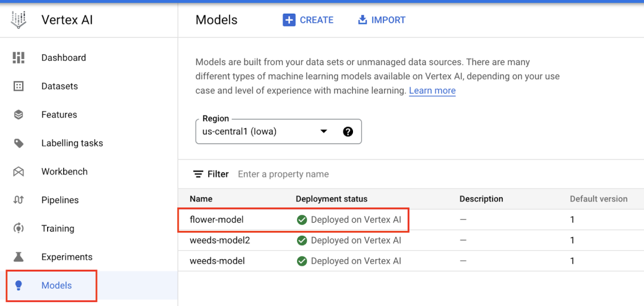Click the Filter list icon

198,174
